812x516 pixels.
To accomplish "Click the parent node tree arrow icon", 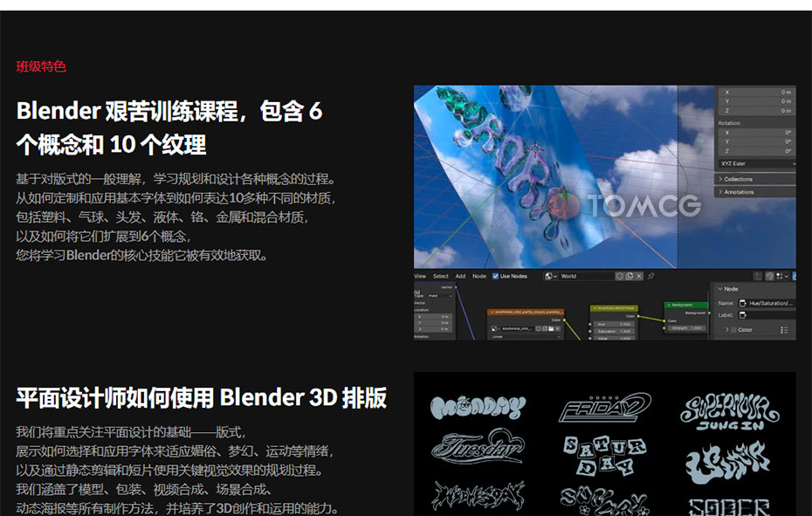I will [758, 276].
